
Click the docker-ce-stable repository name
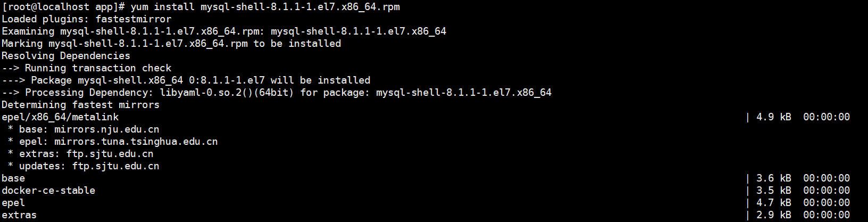tap(48, 191)
